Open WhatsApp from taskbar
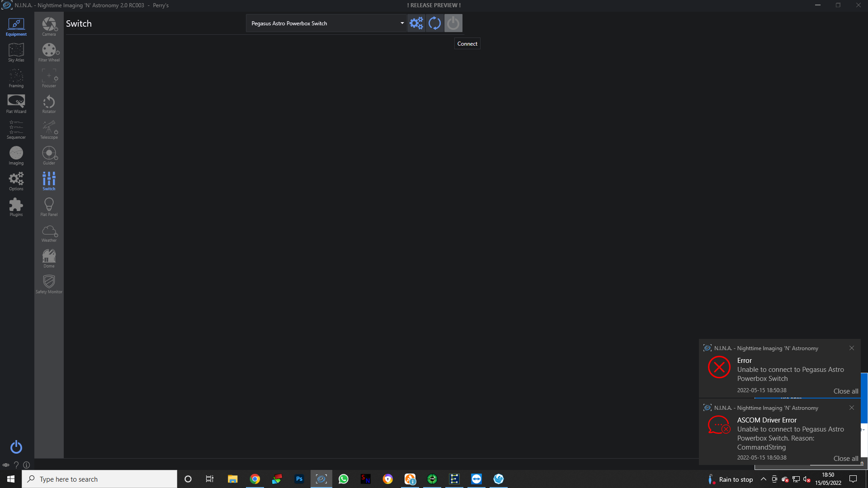 344,479
